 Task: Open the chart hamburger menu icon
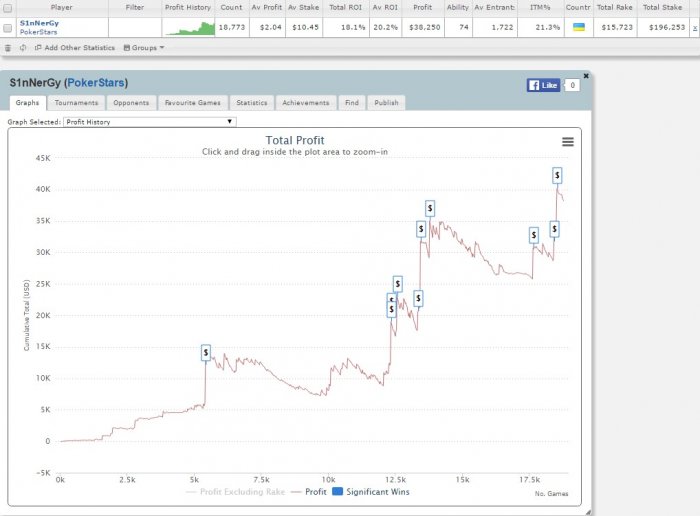point(567,142)
